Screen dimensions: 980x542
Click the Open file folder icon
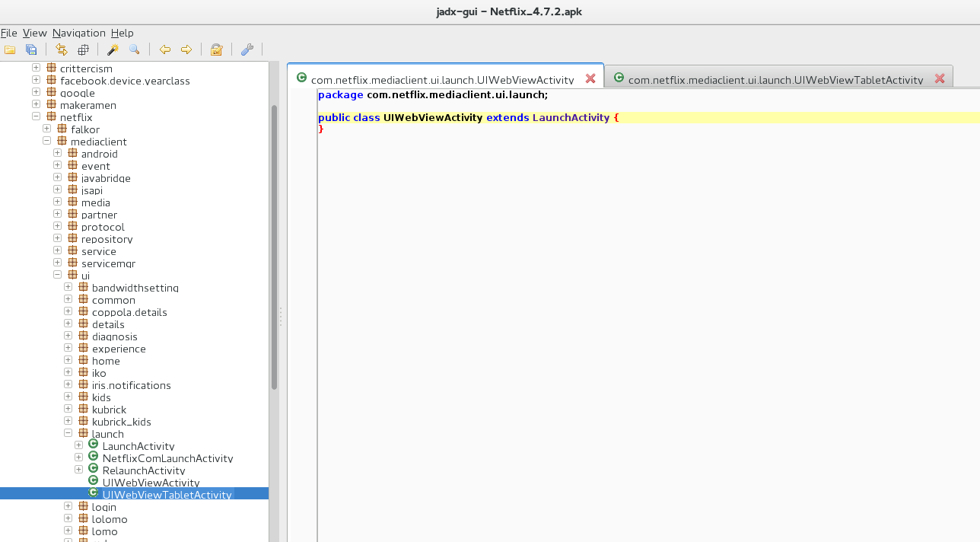tap(10, 50)
